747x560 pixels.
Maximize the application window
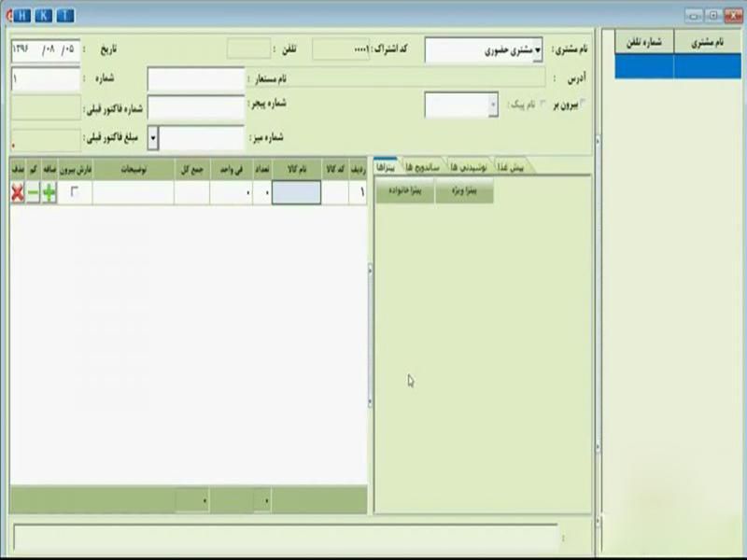point(713,16)
